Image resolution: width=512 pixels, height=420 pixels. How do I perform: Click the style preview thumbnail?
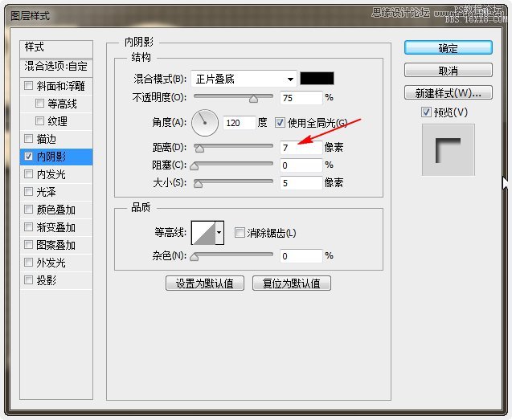pyautogui.click(x=448, y=150)
